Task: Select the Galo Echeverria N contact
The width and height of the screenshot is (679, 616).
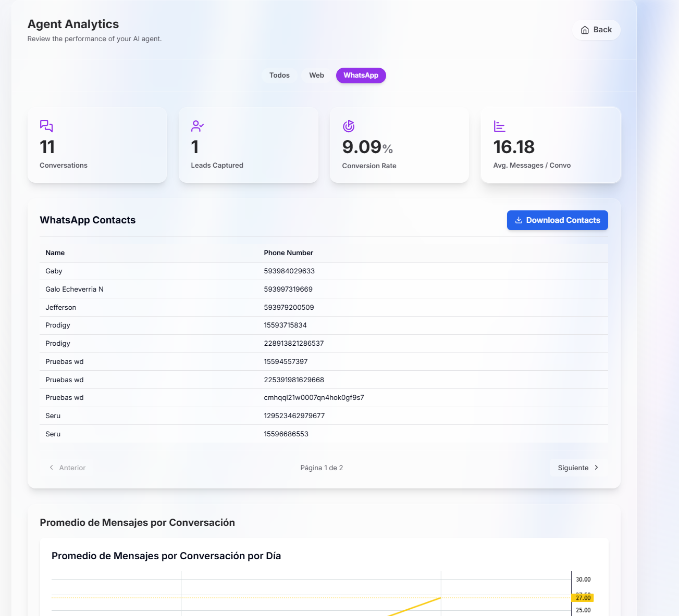Action: tap(75, 289)
